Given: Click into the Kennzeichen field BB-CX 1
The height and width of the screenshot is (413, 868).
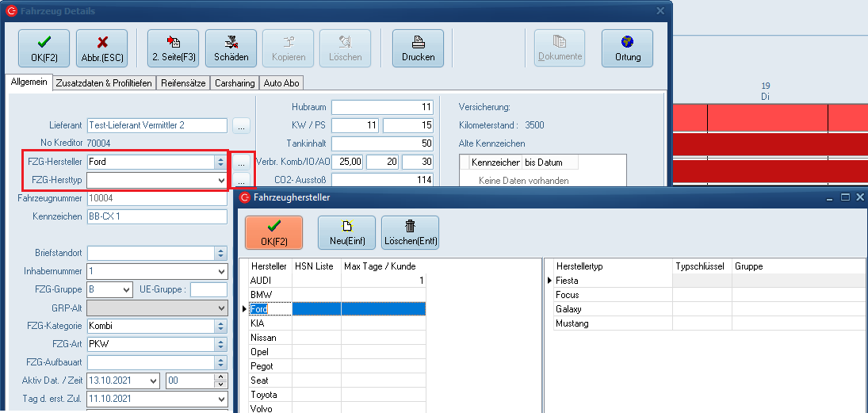Looking at the screenshot, I should click(157, 216).
